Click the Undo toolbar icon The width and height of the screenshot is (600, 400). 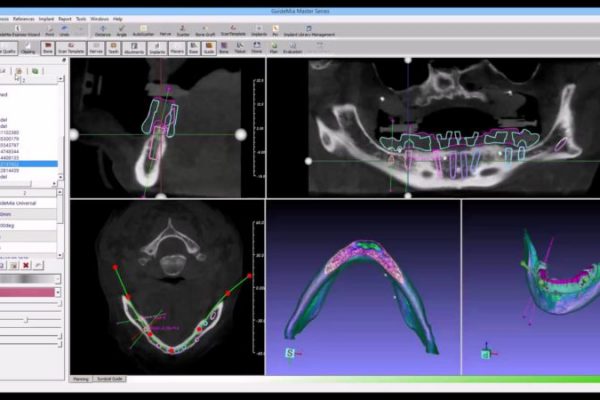point(64,31)
